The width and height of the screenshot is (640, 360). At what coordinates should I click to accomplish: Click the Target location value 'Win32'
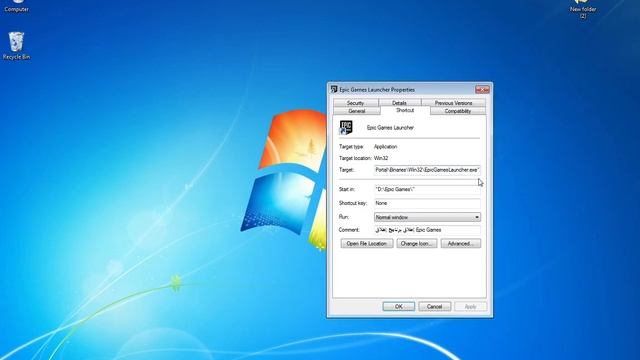click(x=381, y=158)
